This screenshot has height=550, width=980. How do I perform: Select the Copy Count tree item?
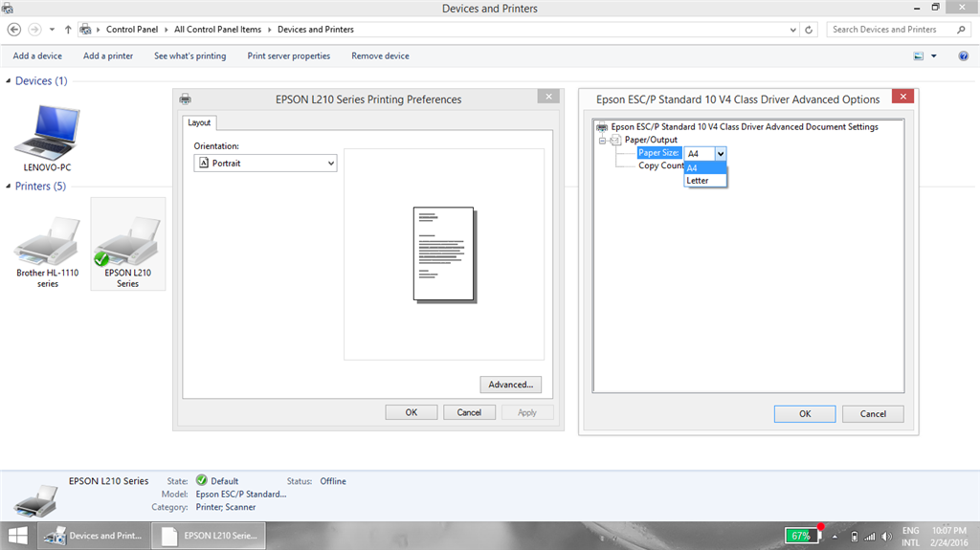pyautogui.click(x=660, y=165)
